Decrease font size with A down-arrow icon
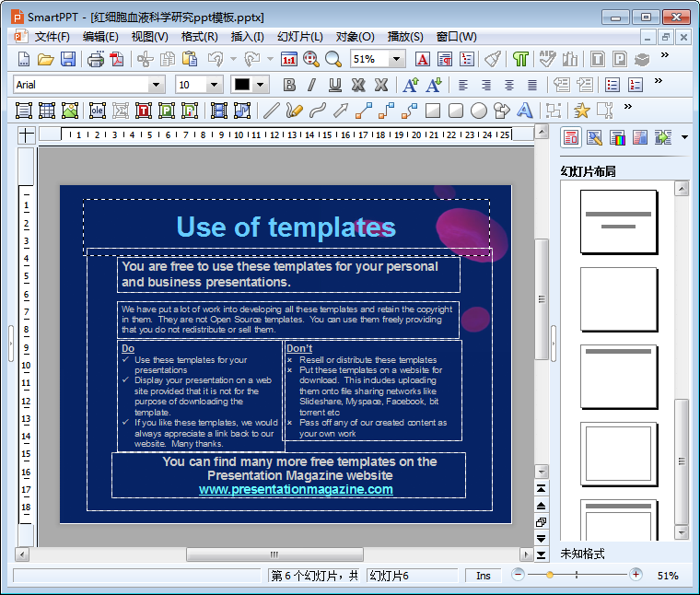The height and width of the screenshot is (595, 700). 434,85
